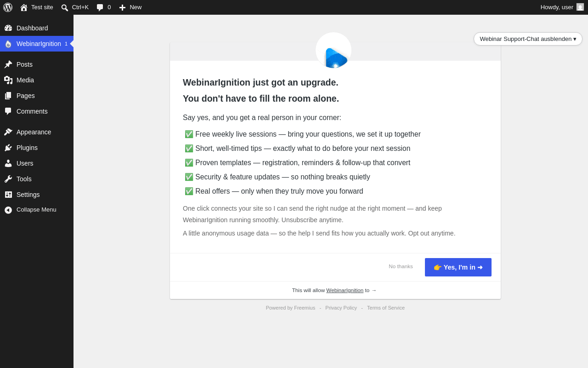The height and width of the screenshot is (368, 588).
Task: Click the WebinarIgnition flame icon
Action: pos(8,44)
